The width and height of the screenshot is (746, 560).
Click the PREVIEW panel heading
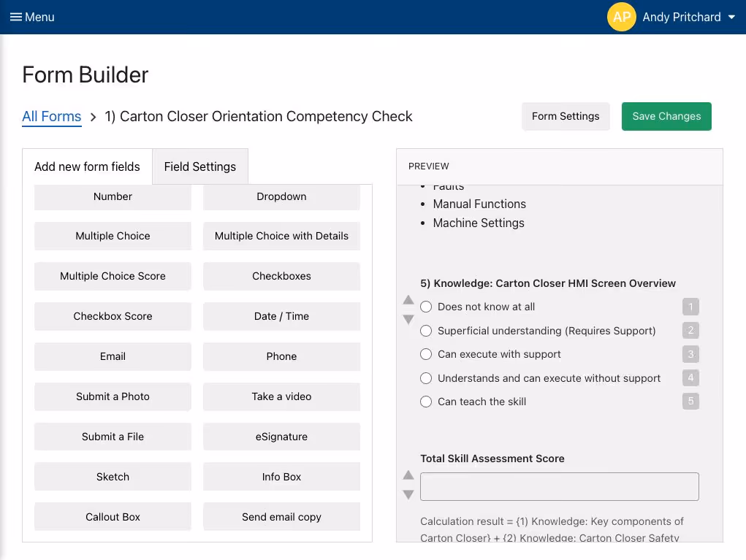pos(428,166)
